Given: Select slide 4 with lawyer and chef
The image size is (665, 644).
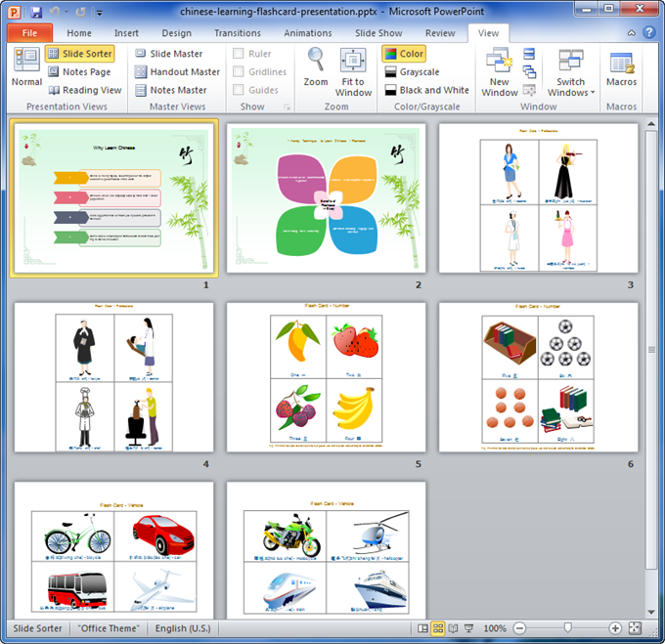Looking at the screenshot, I should [x=114, y=377].
